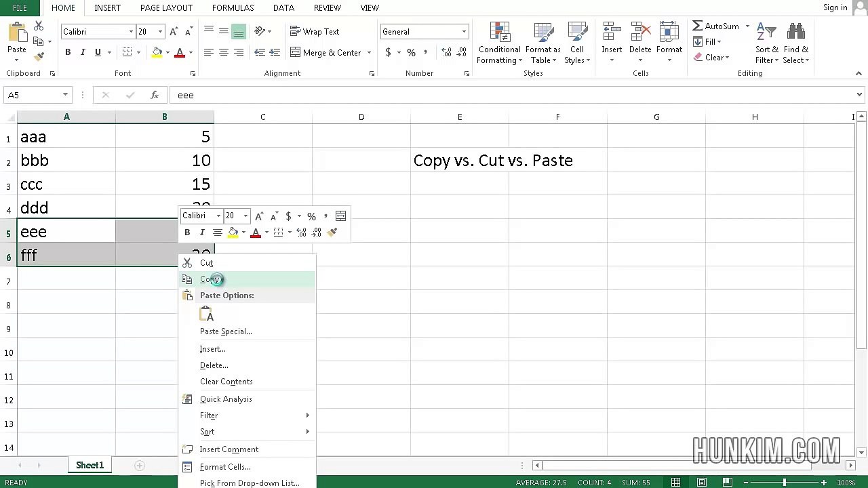
Task: Click Quick Analysis in context menu
Action: click(248, 399)
